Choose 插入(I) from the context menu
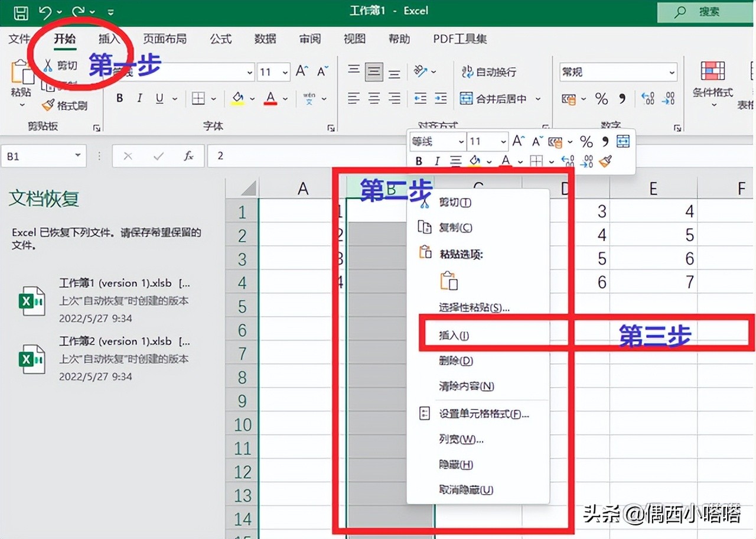 tap(455, 334)
